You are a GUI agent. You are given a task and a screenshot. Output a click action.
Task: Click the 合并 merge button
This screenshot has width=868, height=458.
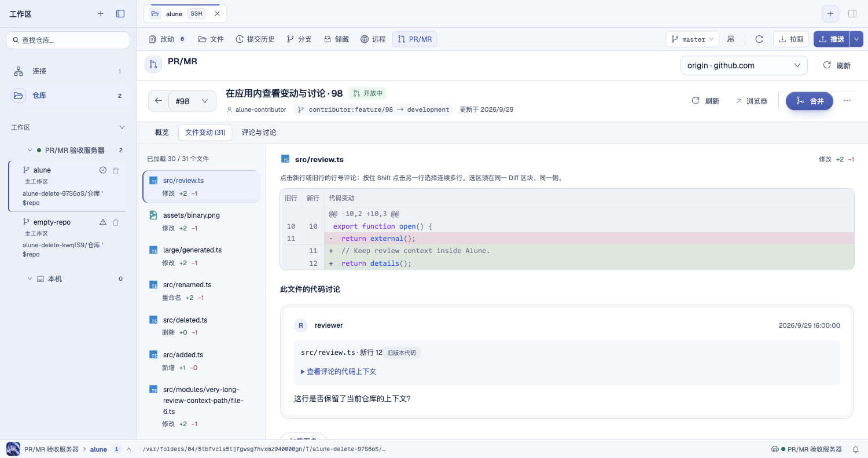(x=809, y=101)
